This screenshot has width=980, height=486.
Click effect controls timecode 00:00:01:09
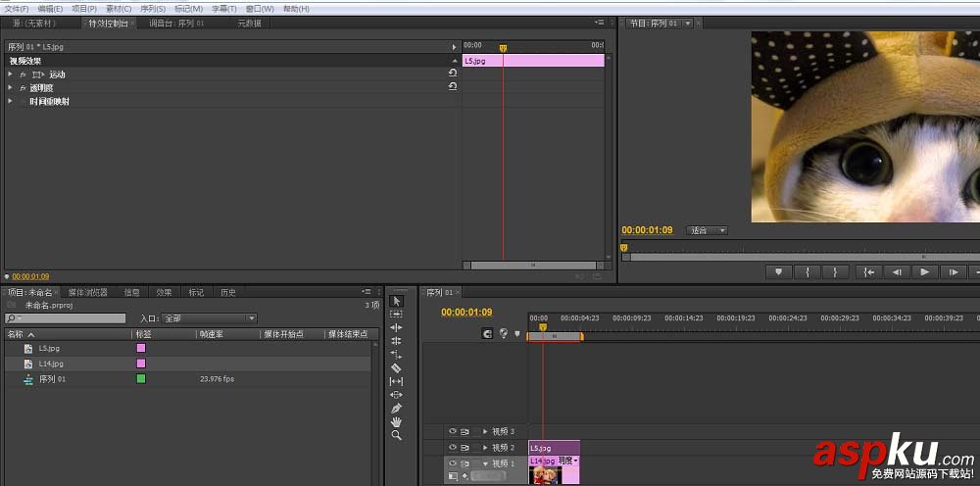pos(30,276)
